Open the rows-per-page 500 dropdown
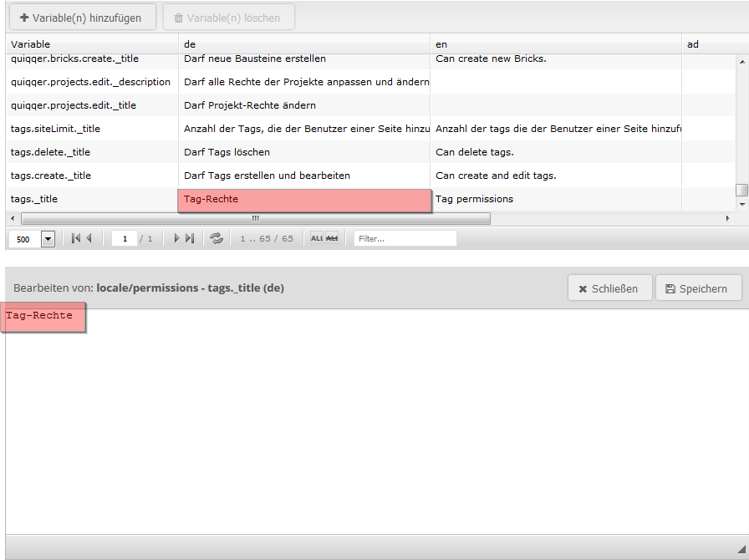 [x=47, y=239]
